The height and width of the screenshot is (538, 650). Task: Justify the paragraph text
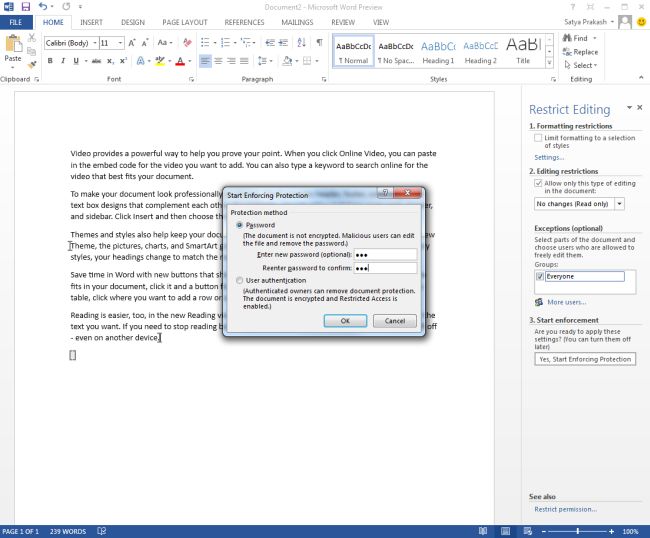pos(244,61)
